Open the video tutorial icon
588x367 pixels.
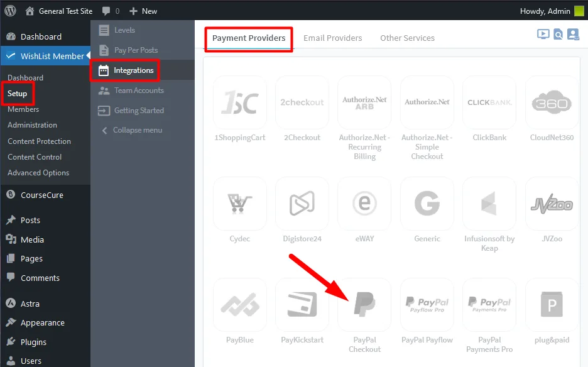[x=543, y=34]
